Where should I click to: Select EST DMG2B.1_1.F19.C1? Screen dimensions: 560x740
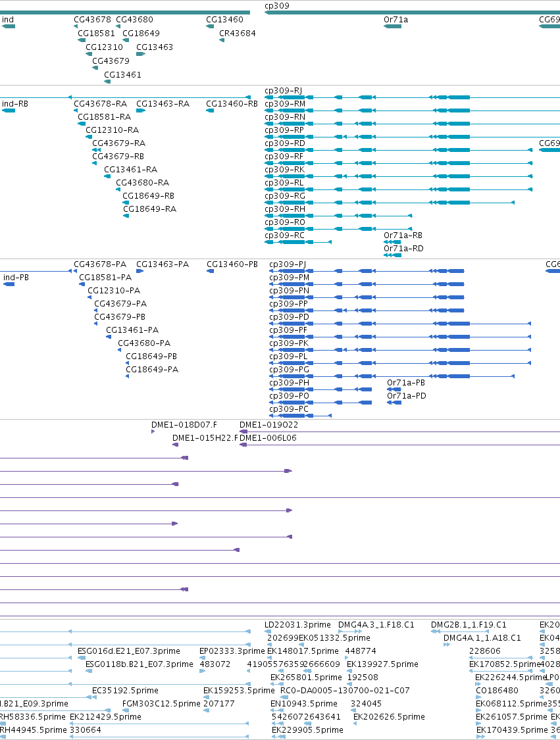(x=469, y=624)
